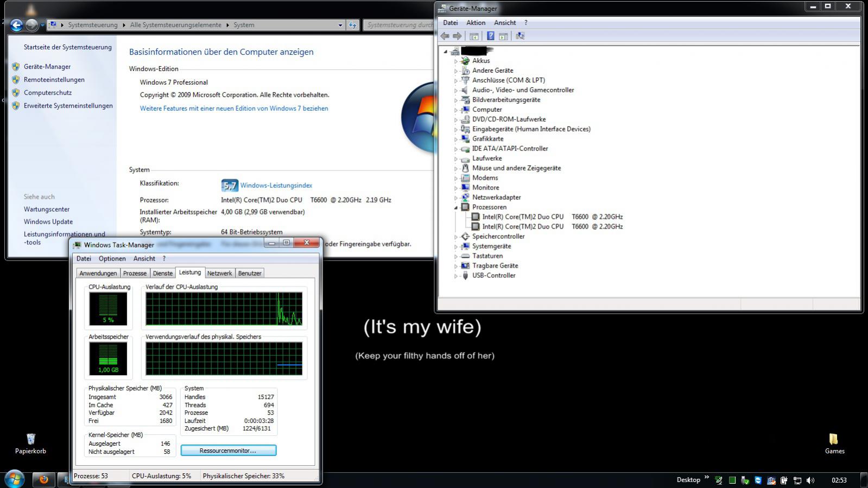Expand the Andere Geräte node
Image resolution: width=868 pixels, height=488 pixels.
tap(456, 71)
